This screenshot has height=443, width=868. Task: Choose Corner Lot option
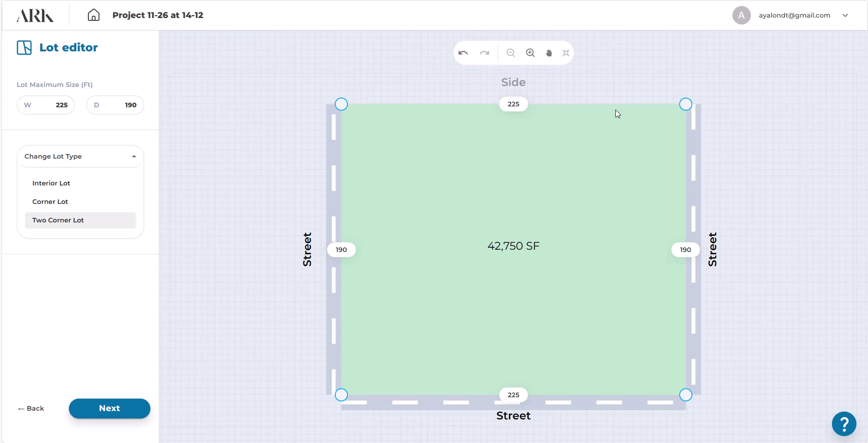tap(50, 202)
